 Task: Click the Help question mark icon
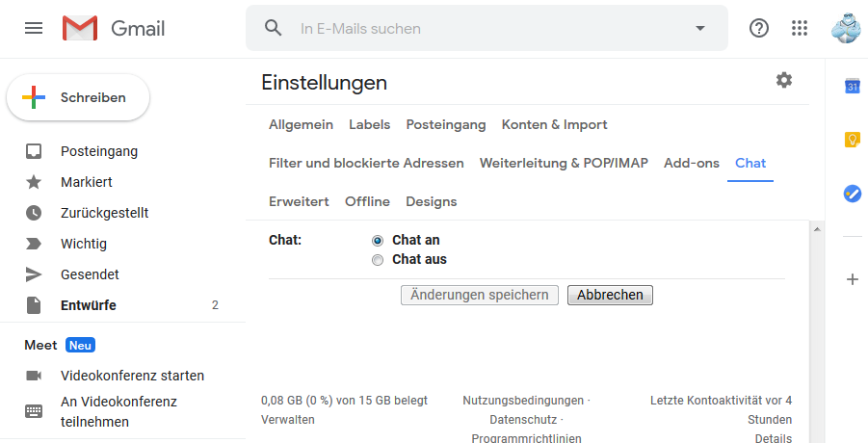tap(758, 28)
